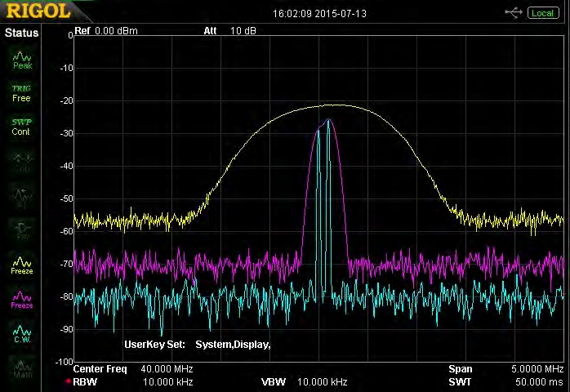The width and height of the screenshot is (570, 392).
Task: Click the Ref 0.00 dBm readout
Action: pyautogui.click(x=106, y=30)
